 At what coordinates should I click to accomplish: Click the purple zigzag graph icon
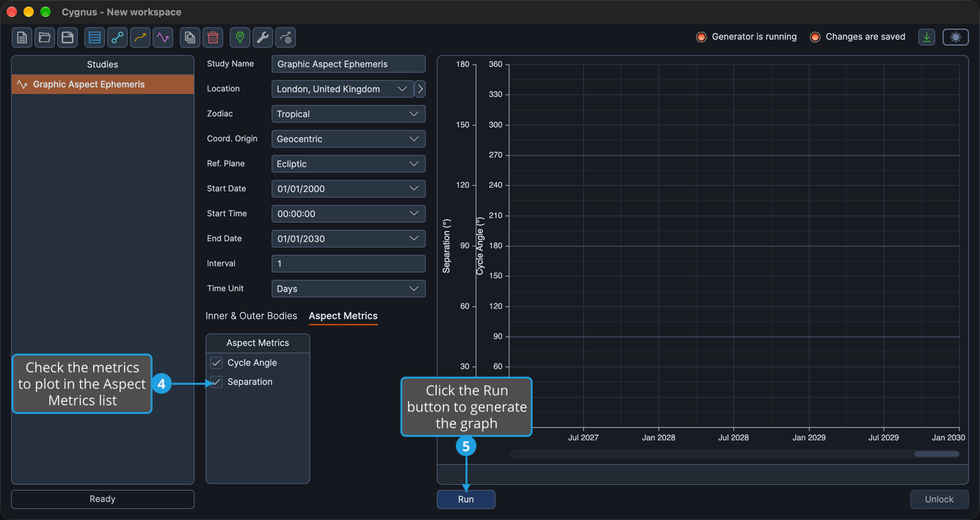coord(163,37)
